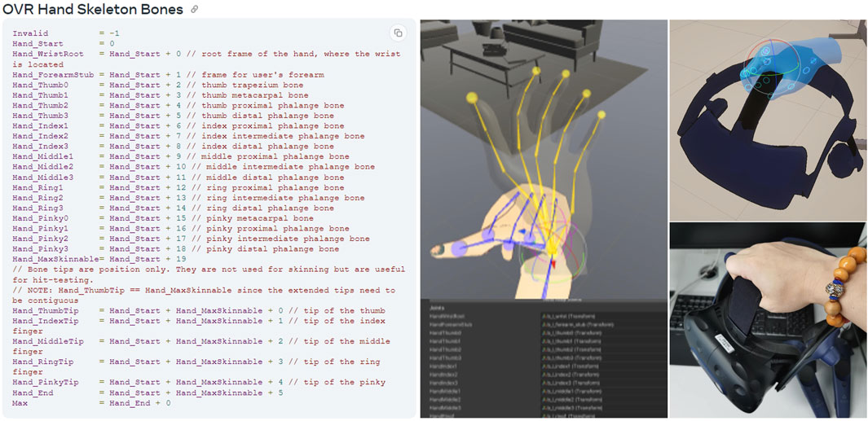Copy the code block with the copy icon
Image resolution: width=868 pixels, height=421 pixels.
coord(398,33)
